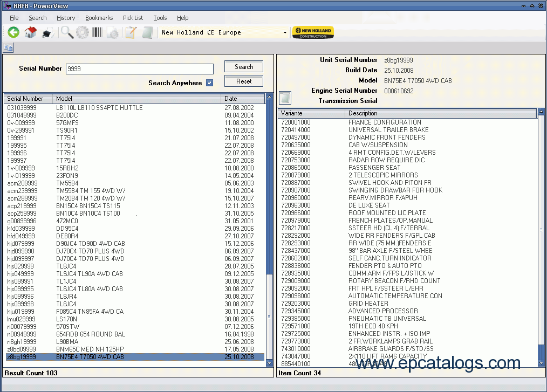Select serial row n8gh19999
547x392 pixels.
[135, 342]
